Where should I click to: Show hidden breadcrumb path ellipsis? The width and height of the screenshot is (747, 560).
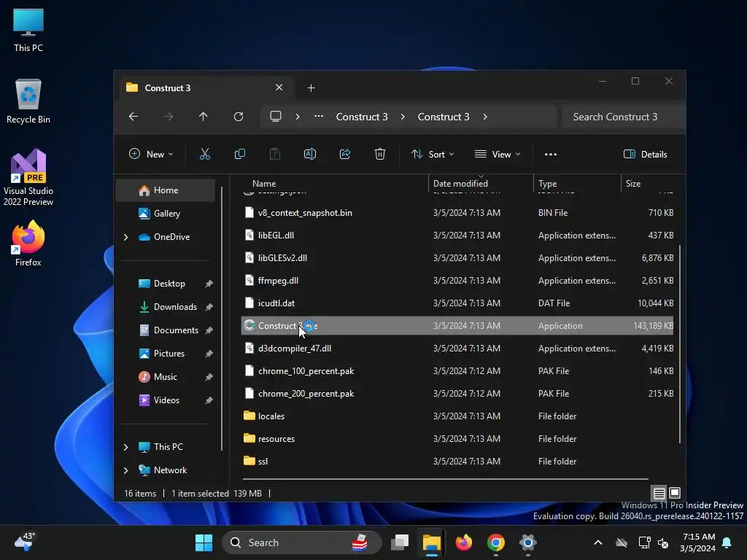(x=319, y=116)
